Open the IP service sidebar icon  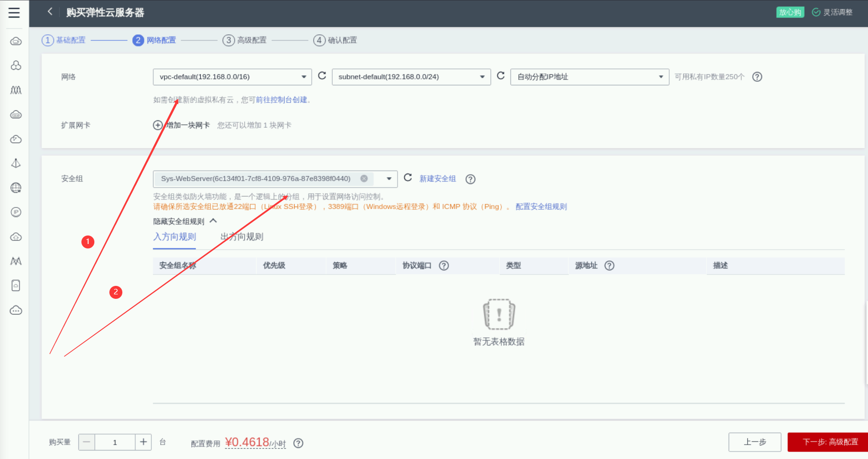[16, 212]
